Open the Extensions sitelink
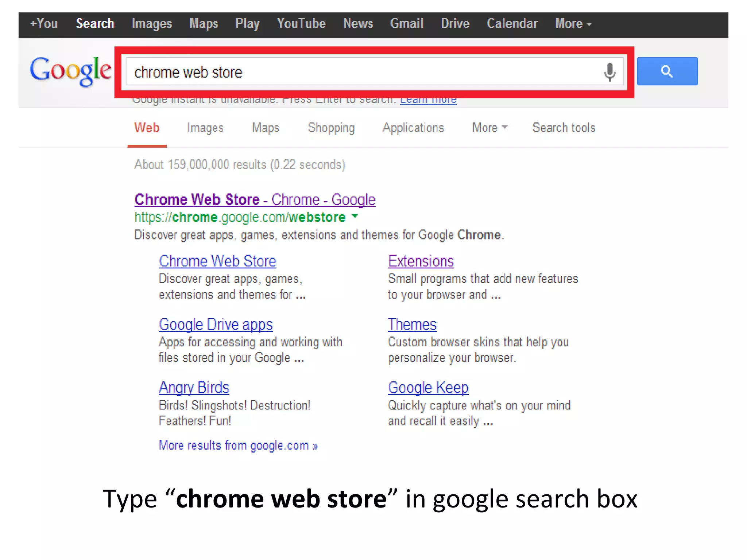This screenshot has width=747, height=560. pos(421,261)
